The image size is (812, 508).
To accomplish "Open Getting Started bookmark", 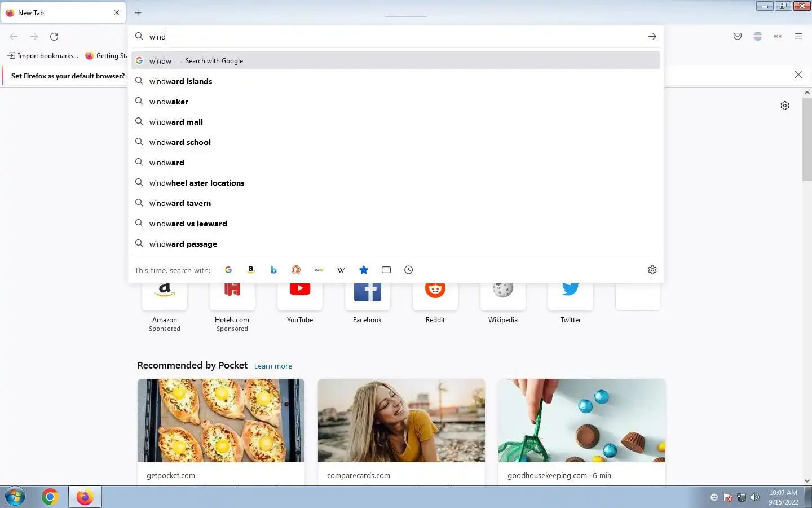I will (107, 55).
